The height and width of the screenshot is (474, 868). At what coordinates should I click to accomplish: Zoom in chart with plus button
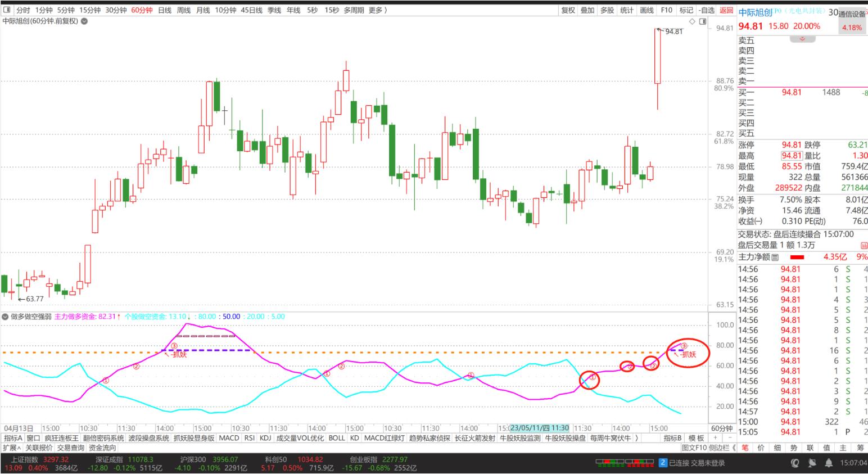pos(715,438)
